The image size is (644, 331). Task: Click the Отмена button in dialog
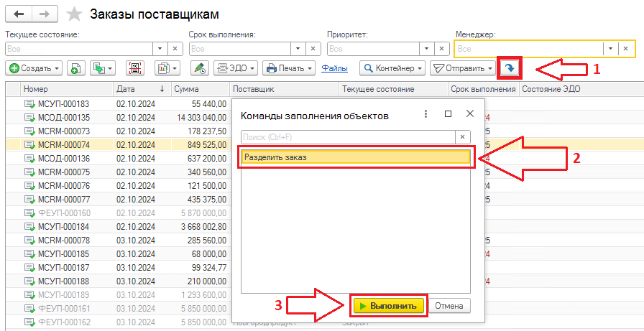coord(450,306)
